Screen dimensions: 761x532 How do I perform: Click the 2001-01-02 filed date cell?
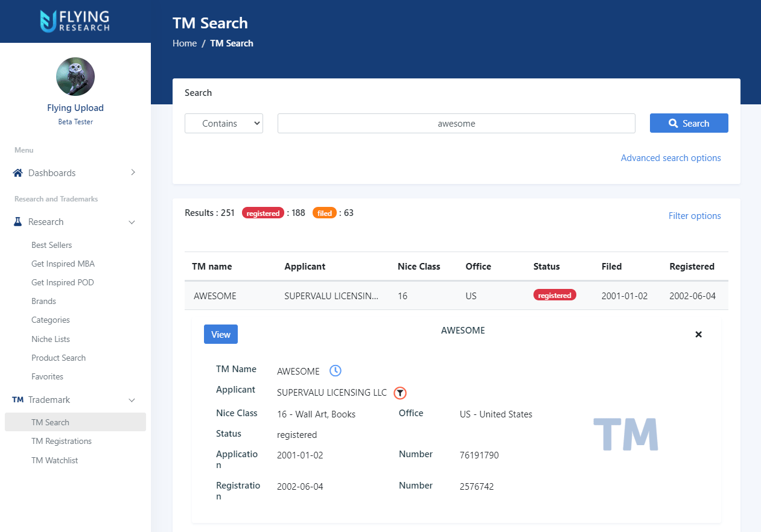pyautogui.click(x=625, y=296)
